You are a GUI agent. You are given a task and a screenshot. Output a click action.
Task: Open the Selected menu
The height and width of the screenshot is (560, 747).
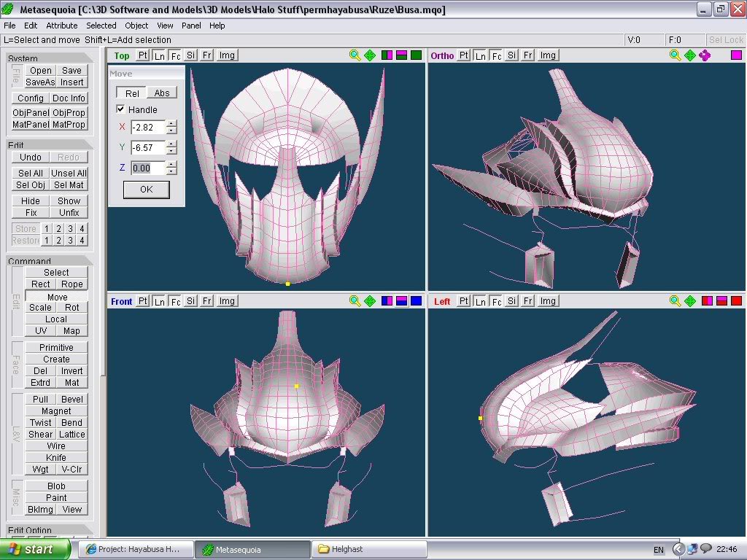click(101, 26)
